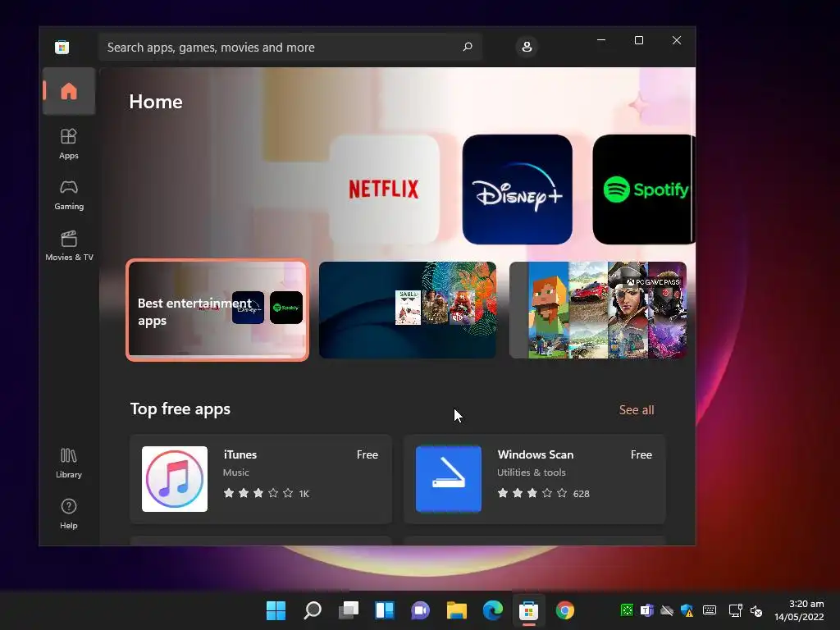This screenshot has width=840, height=630.
Task: Click the iTunes app title
Action: pyautogui.click(x=240, y=454)
